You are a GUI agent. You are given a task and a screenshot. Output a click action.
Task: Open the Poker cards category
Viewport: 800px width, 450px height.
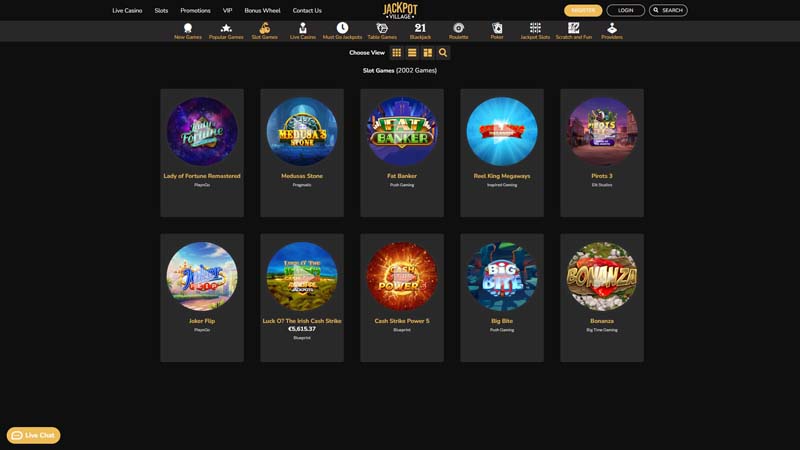497,31
